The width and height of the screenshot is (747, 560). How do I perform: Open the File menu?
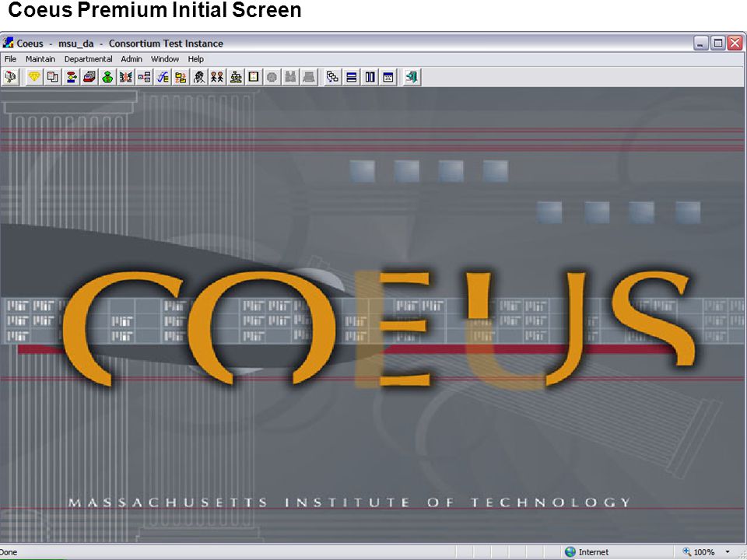(10, 59)
